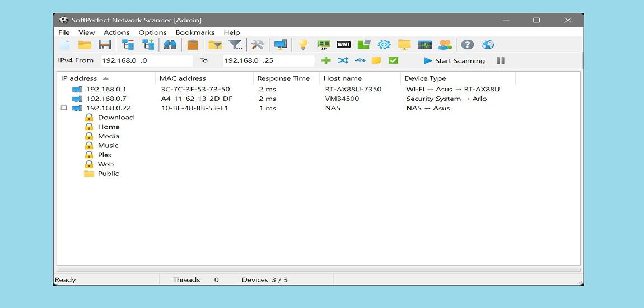Open the Bookmarks menu

pos(195,32)
